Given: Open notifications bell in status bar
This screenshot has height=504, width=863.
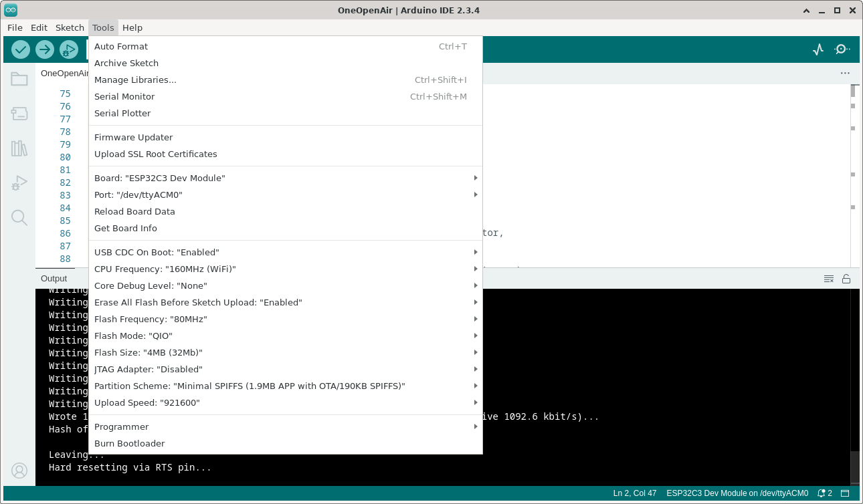Looking at the screenshot, I should [825, 493].
